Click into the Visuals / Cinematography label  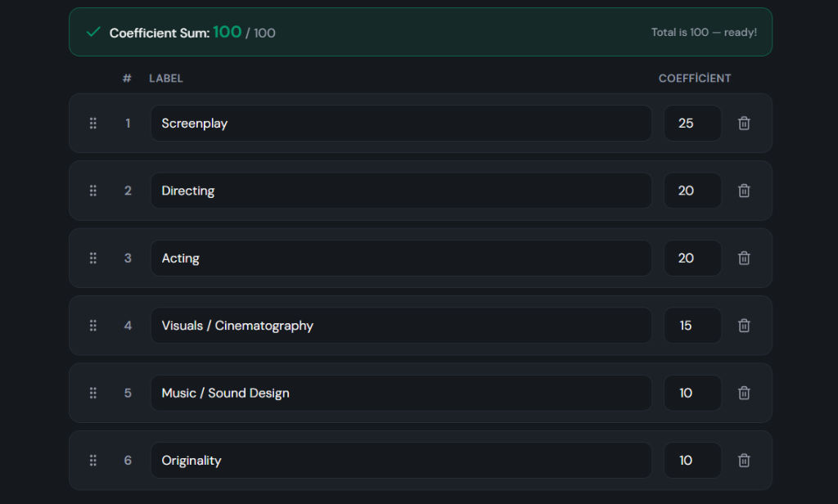pyautogui.click(x=401, y=326)
